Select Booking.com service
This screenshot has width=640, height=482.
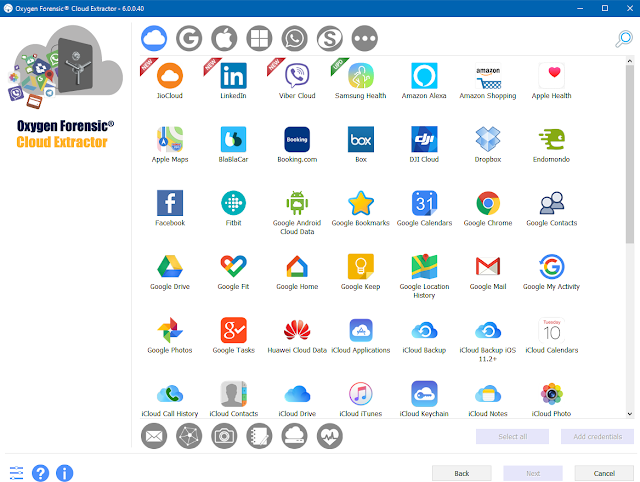[x=297, y=144]
